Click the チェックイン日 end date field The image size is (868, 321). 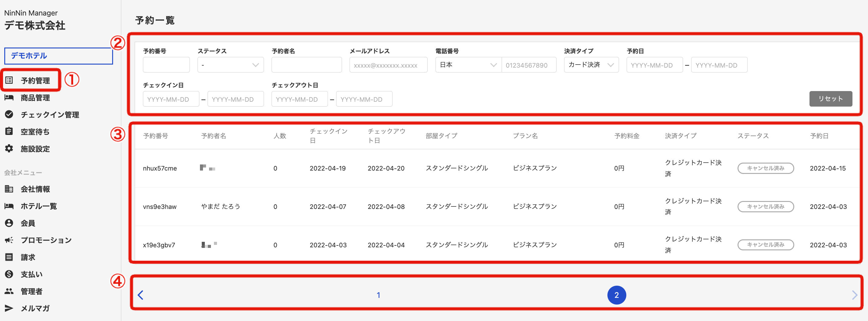coord(236,99)
